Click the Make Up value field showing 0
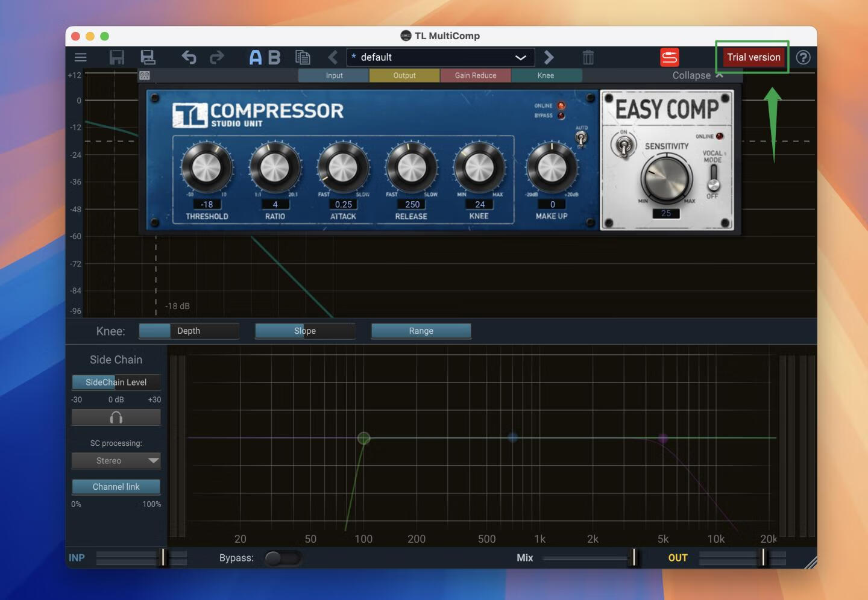 point(552,205)
